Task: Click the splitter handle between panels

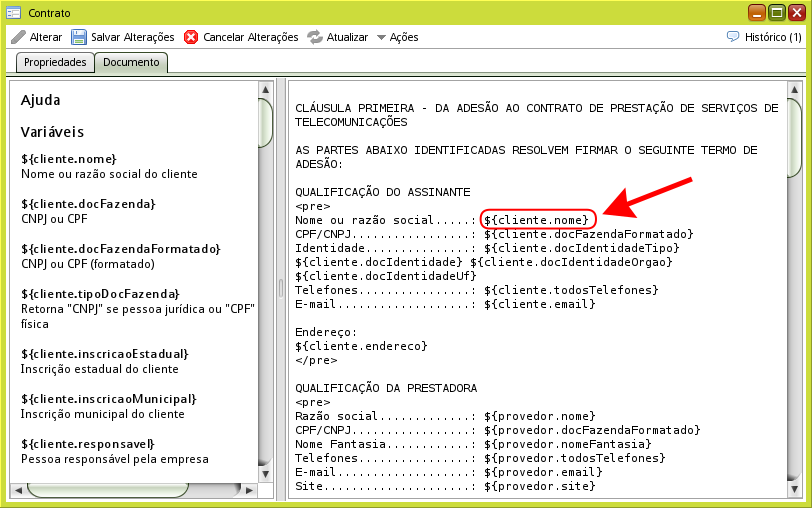Action: (281, 288)
